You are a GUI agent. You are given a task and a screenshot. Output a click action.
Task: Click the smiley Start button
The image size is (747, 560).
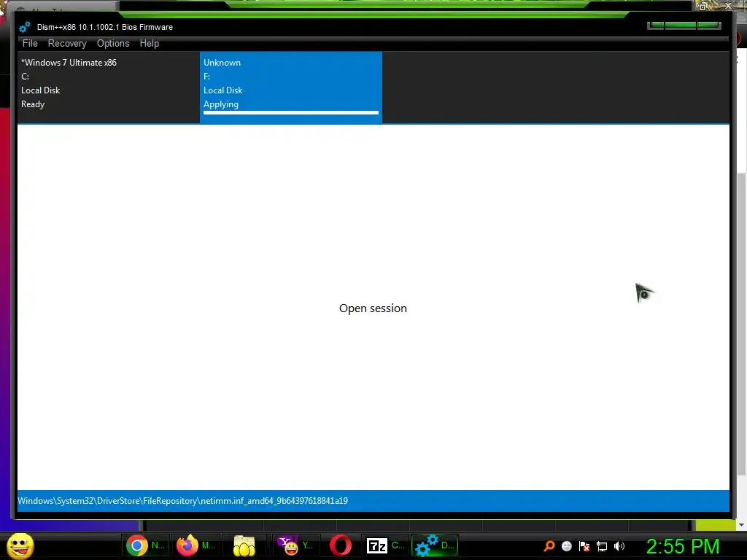[x=20, y=545]
